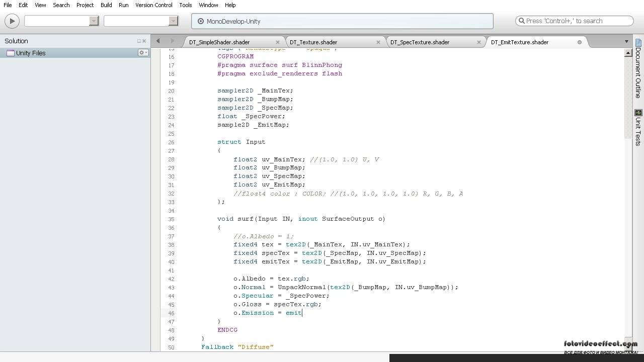Close the DT_Texture.shader tab
The width and height of the screenshot is (644, 362).
tap(378, 42)
